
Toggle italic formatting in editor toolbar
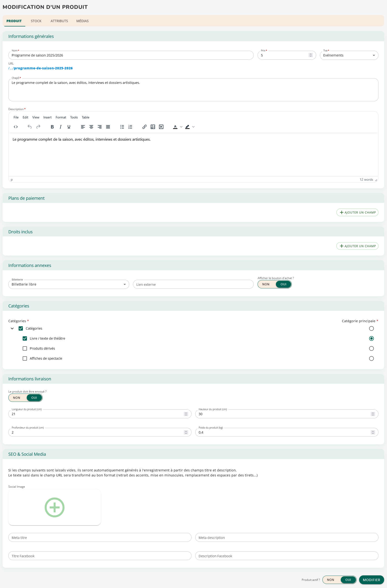(60, 127)
